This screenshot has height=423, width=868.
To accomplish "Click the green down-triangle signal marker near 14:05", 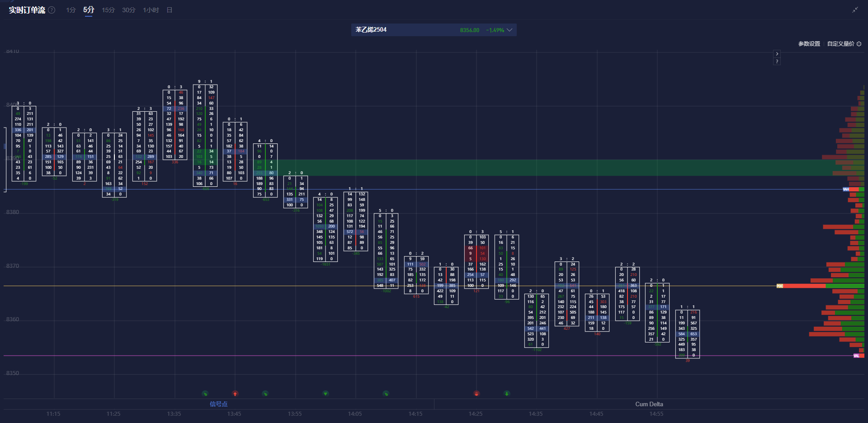I will 325,394.
